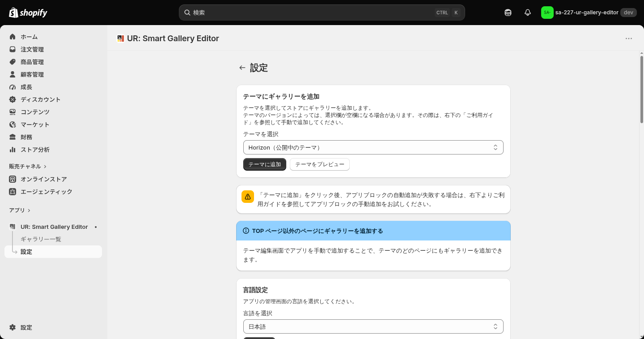
Task: Open the notifications bell
Action: coord(528,13)
